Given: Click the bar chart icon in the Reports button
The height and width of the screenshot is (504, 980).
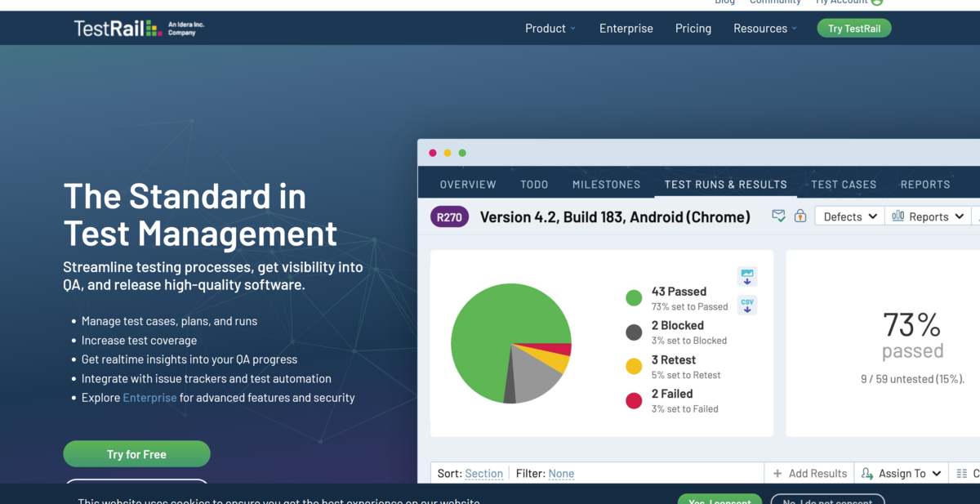Looking at the screenshot, I should point(898,216).
